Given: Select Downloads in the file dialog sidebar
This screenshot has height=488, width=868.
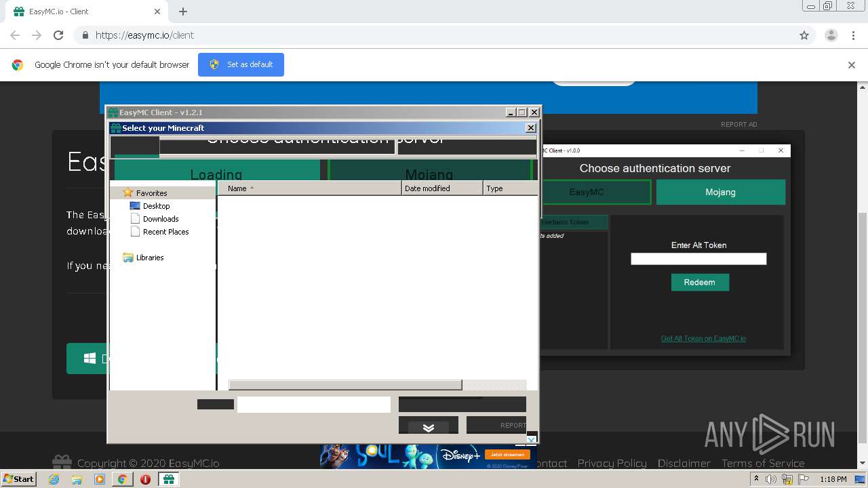Looking at the screenshot, I should [x=161, y=219].
